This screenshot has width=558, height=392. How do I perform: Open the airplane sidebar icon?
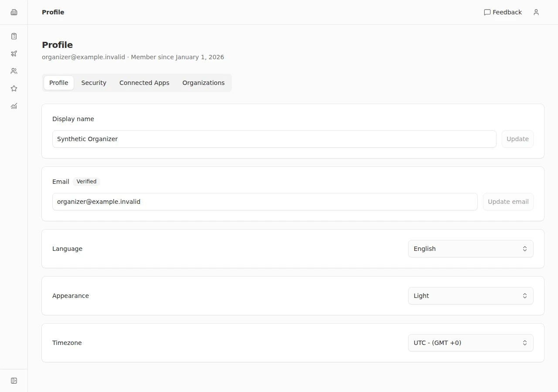14,54
